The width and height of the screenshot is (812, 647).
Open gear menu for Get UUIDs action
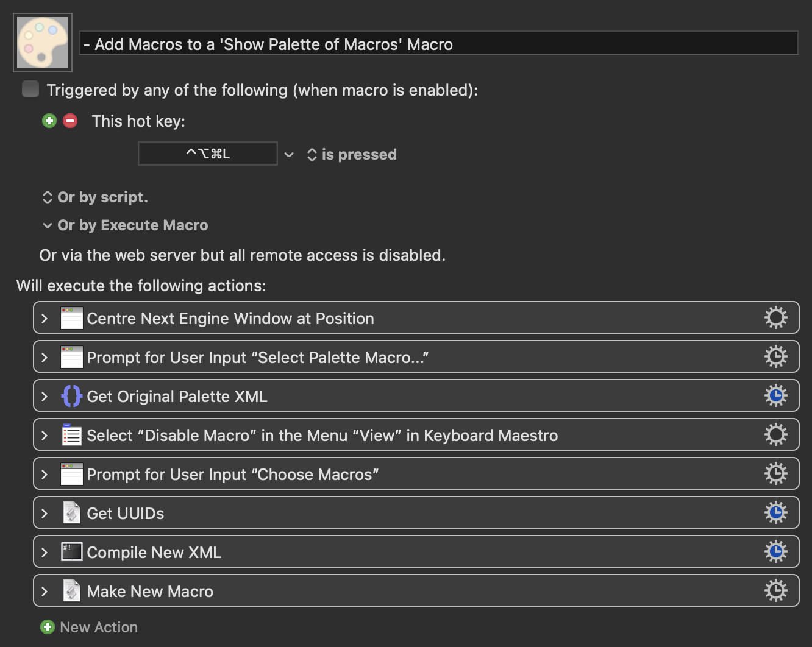[x=775, y=513]
